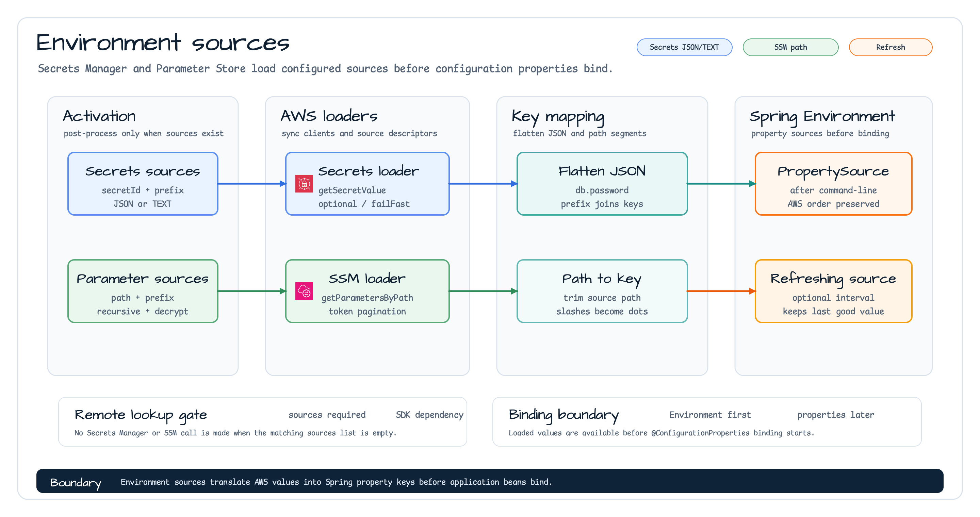Select the Secrets JSON/TEXT legend pill
The image size is (980, 517).
[x=684, y=47]
